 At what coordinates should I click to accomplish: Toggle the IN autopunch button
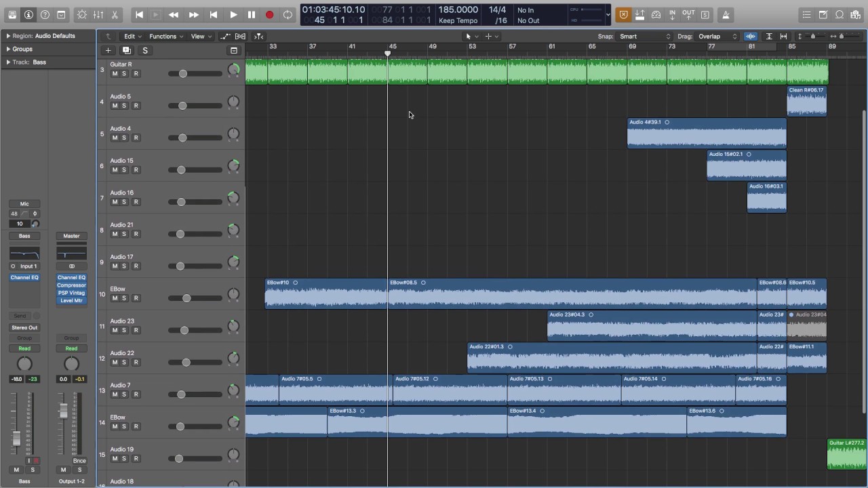click(672, 15)
